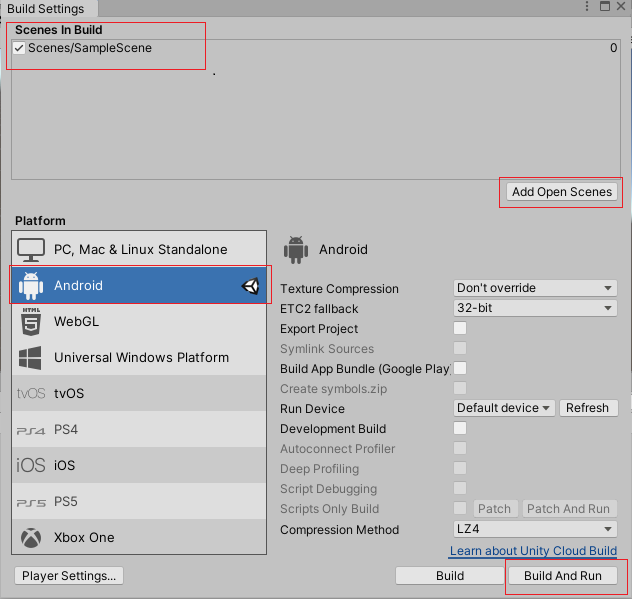Click the PS5 platform logo icon
This screenshot has width=632, height=599.
coord(31,503)
